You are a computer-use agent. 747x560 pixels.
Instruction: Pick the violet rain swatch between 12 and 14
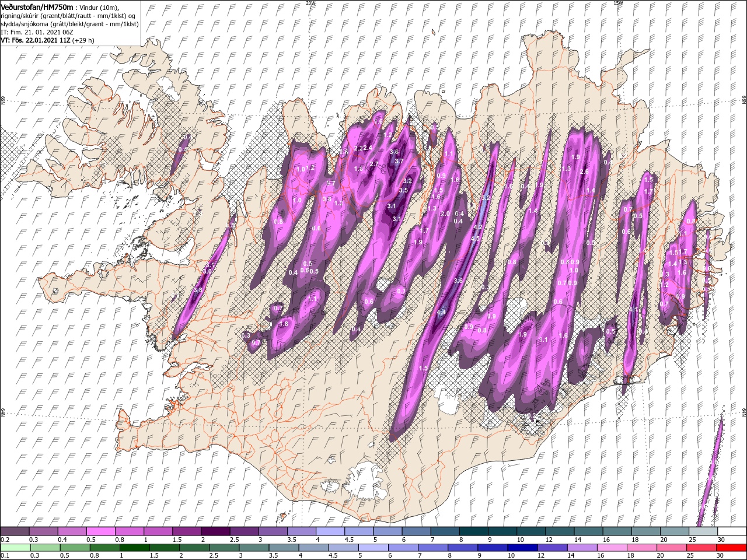click(552, 548)
